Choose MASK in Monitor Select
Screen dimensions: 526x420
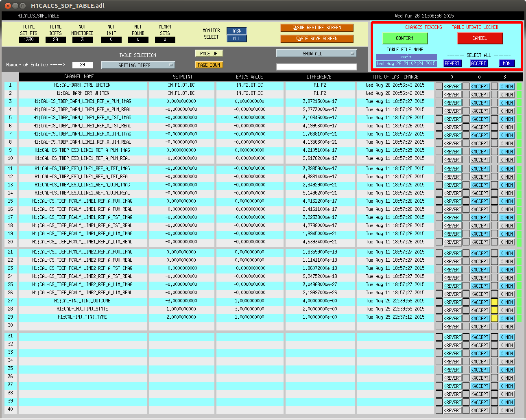point(236,31)
